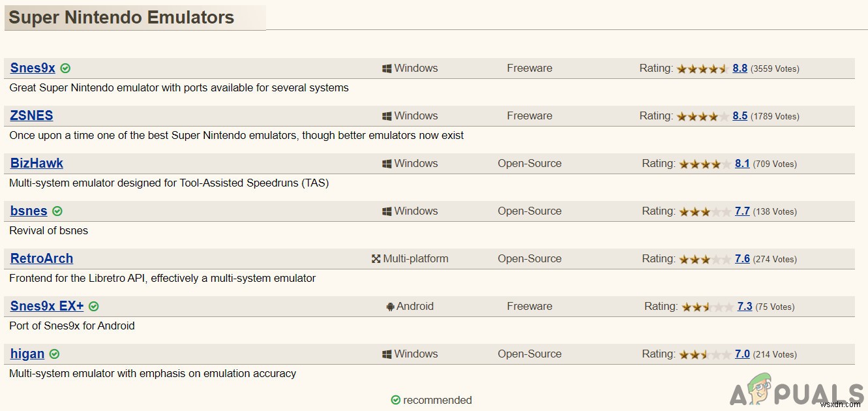The image size is (868, 411).
Task: Click the green checkmark next to higan
Action: [x=54, y=354]
